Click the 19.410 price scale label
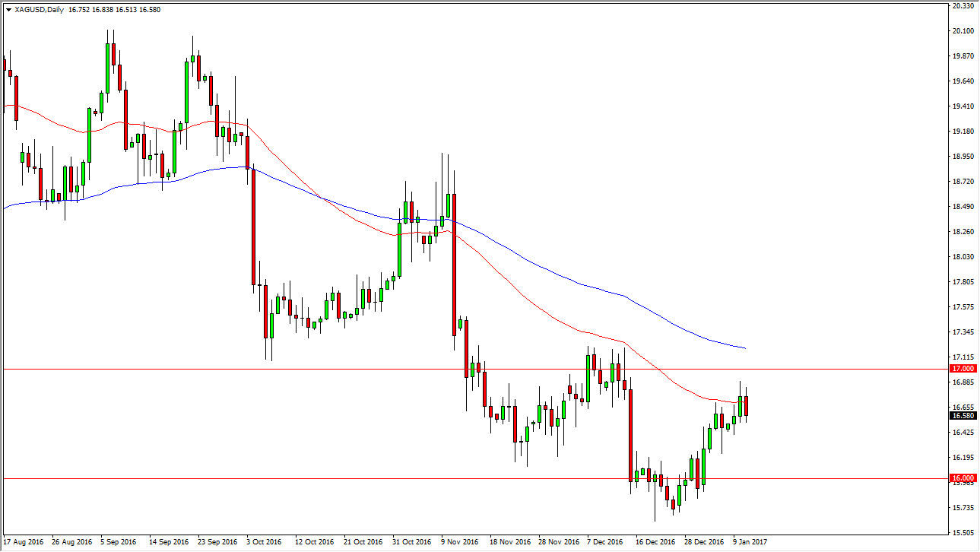Viewport: 980px width, 552px height. tap(962, 106)
